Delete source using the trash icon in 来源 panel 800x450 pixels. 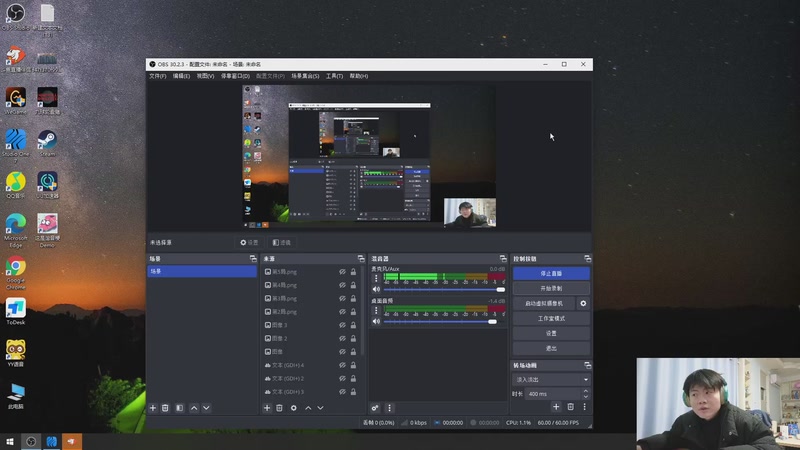pos(280,408)
